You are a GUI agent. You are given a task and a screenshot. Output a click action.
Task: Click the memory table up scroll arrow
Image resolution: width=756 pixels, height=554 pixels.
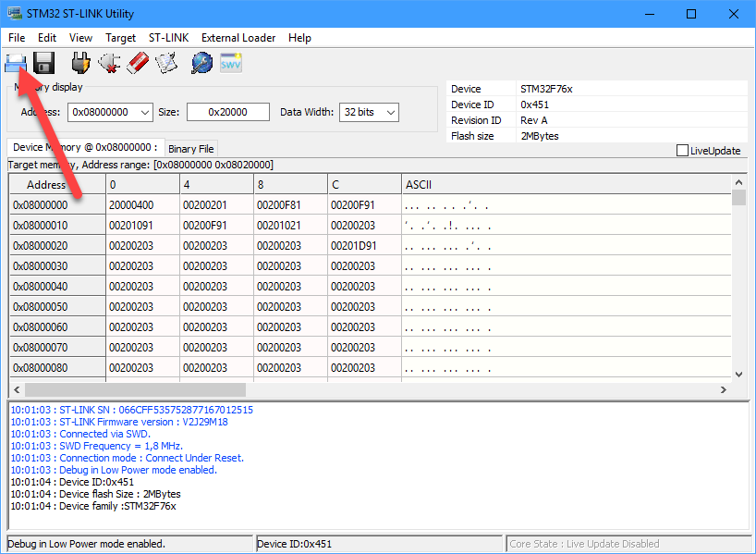738,182
